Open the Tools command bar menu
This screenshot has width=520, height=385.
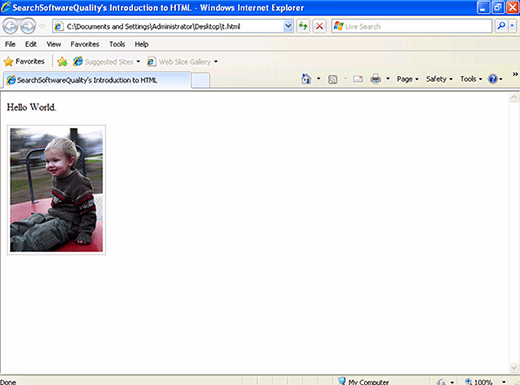471,79
